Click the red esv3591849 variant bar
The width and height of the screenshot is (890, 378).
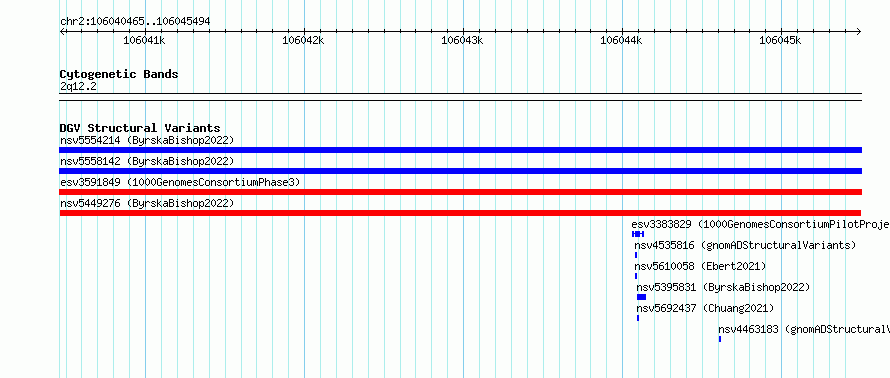(x=460, y=192)
